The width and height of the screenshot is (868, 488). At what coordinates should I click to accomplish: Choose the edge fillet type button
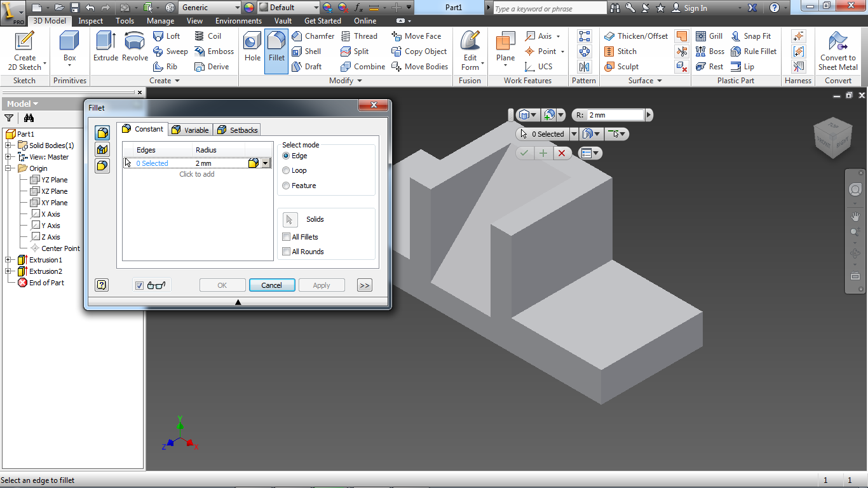pos(102,133)
